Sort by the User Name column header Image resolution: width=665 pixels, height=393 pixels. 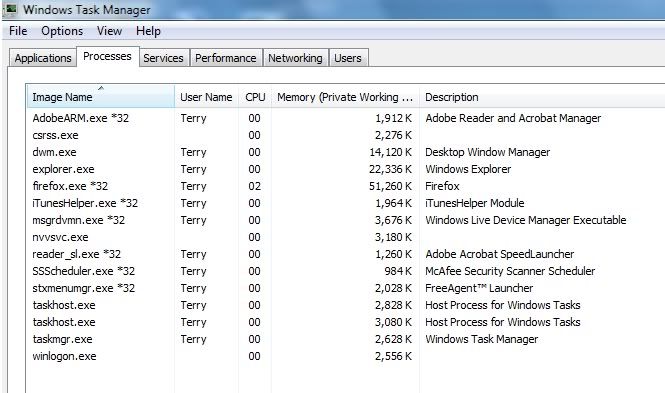[x=206, y=97]
